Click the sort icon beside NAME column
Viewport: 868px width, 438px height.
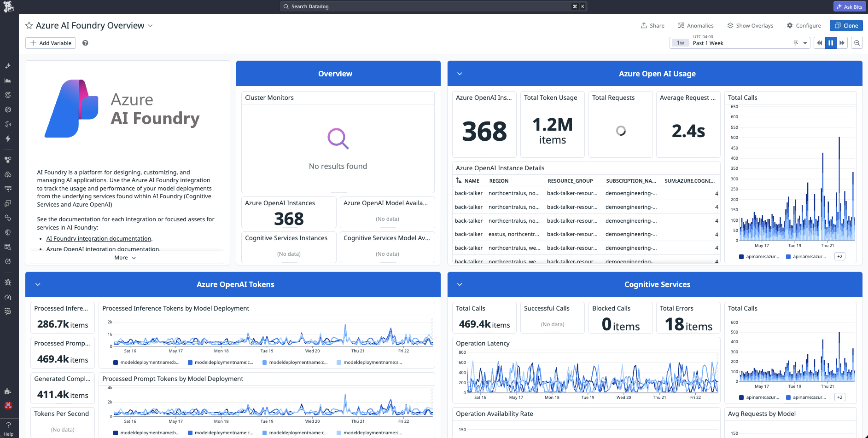pyautogui.click(x=459, y=180)
